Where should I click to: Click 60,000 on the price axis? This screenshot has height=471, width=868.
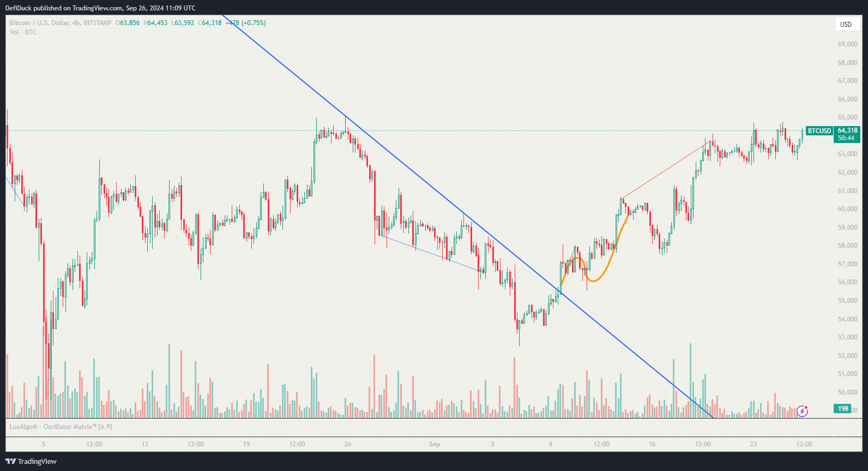847,209
